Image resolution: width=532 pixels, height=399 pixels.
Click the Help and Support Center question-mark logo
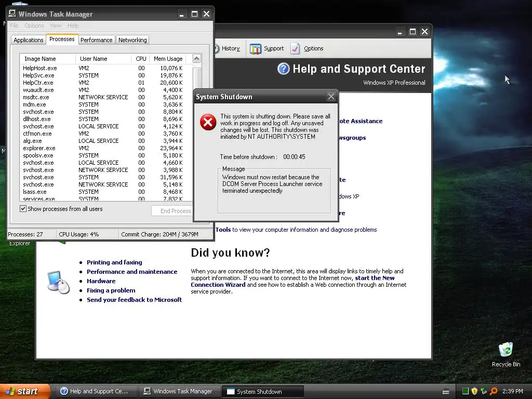(x=283, y=69)
